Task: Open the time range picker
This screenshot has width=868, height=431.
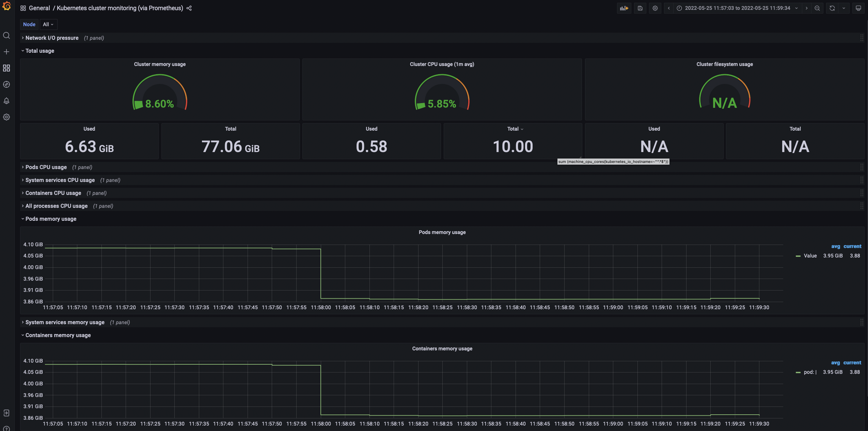Action: (x=737, y=8)
